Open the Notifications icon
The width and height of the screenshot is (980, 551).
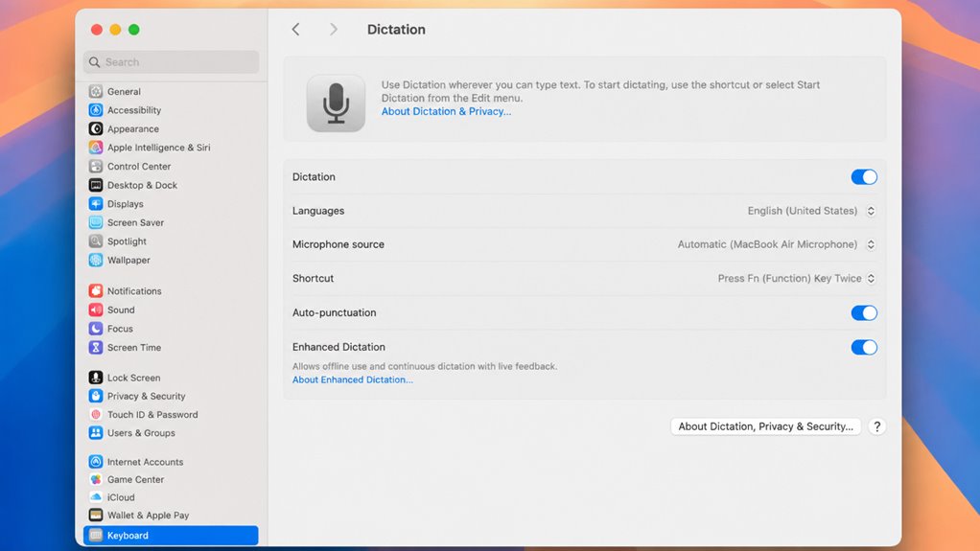point(96,290)
